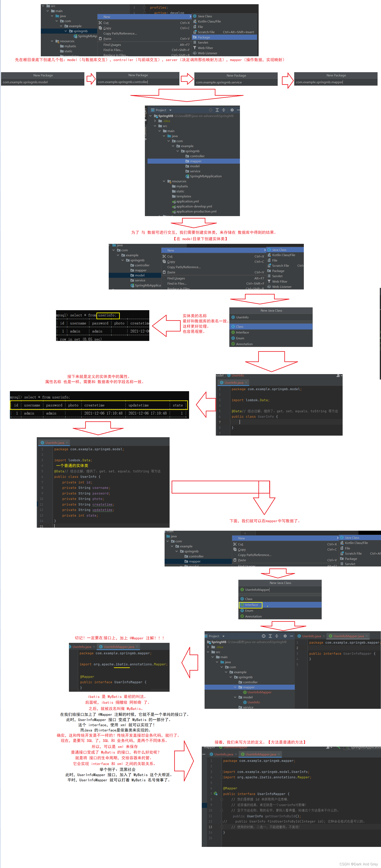Screen dimensions: 381x868
Task: Pick Scratch File showing Ctrl+Alt+Shift+Insert shortcut
Action: 224,32
